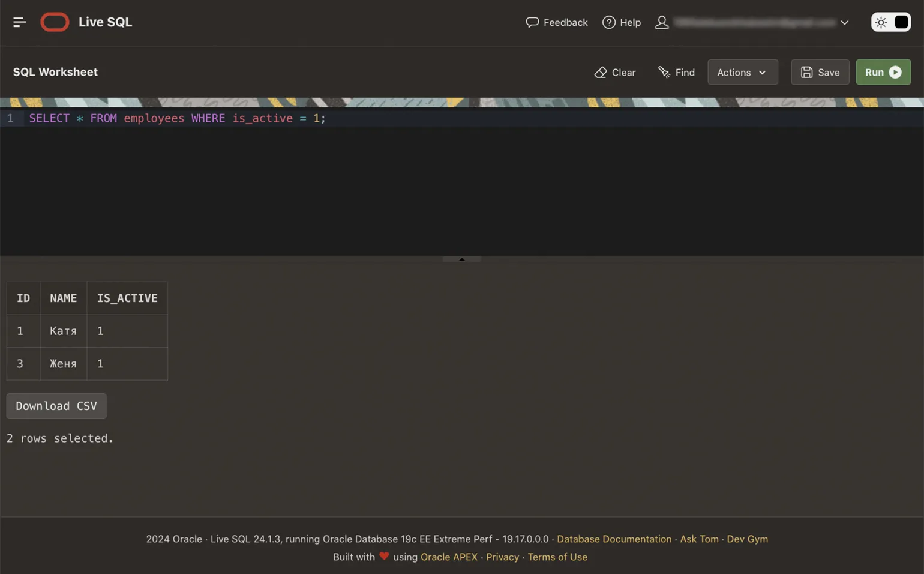Download results as CSV
The image size is (924, 574).
click(56, 406)
